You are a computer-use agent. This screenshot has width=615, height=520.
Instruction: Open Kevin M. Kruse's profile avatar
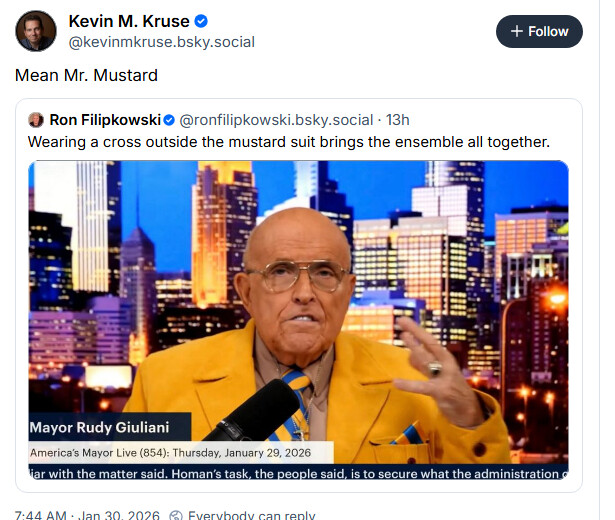(x=36, y=31)
